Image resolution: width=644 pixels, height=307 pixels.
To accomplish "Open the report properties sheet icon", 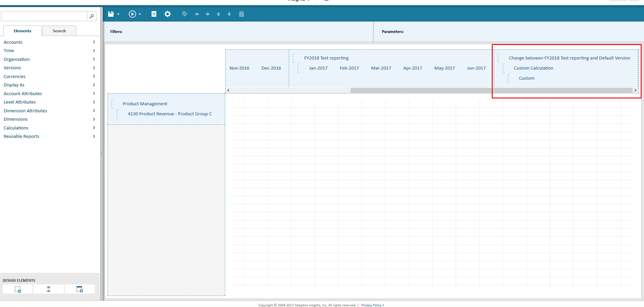I will pos(154,14).
